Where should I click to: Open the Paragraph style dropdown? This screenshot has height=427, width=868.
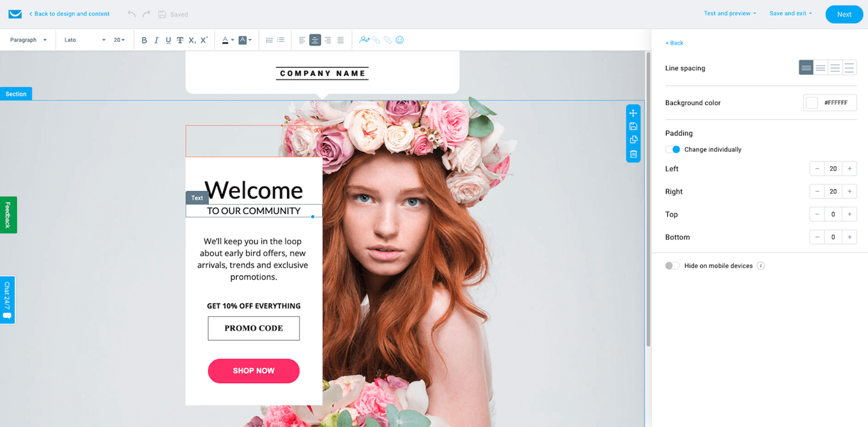click(28, 40)
